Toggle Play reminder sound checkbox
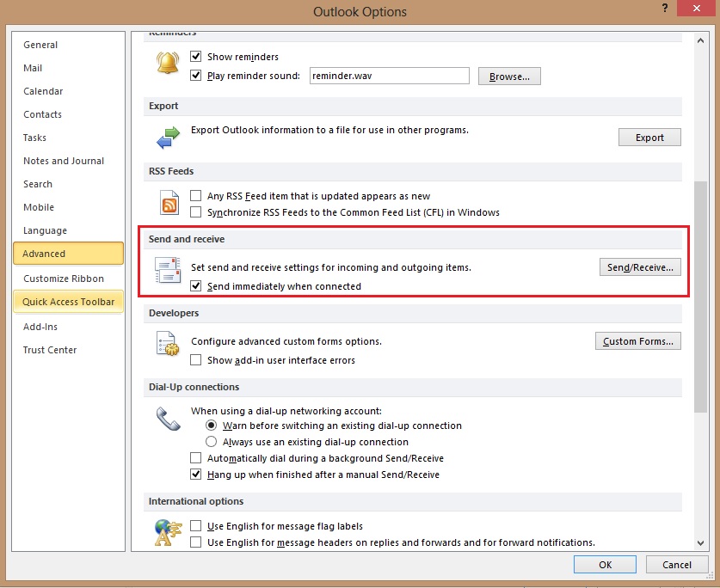Viewport: 720px width, 588px height. 195,76
